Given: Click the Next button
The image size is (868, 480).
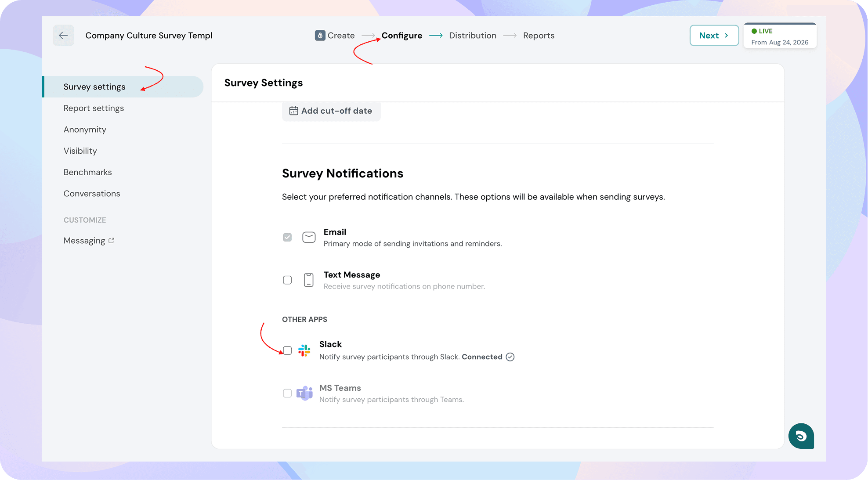Looking at the screenshot, I should 714,36.
